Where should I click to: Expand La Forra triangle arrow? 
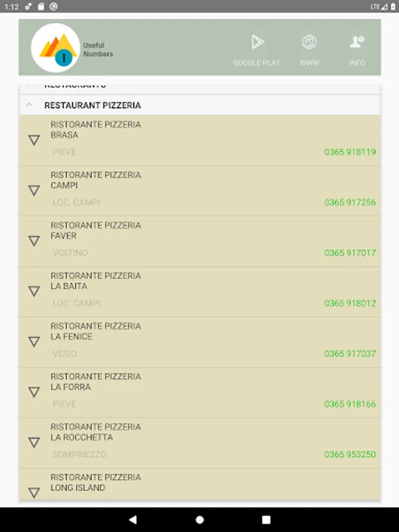[x=34, y=392]
